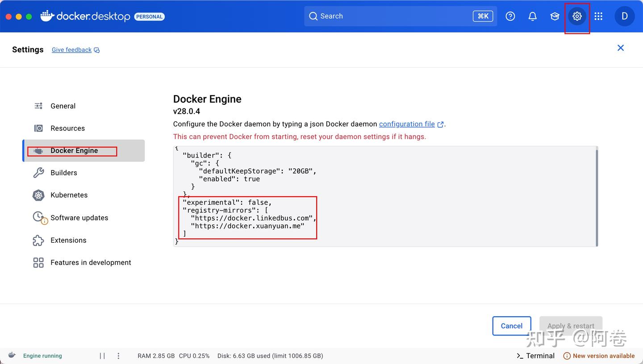Screen dimensions: 643x364
Task: Select the Builders settings tab
Action: (x=84, y=173)
